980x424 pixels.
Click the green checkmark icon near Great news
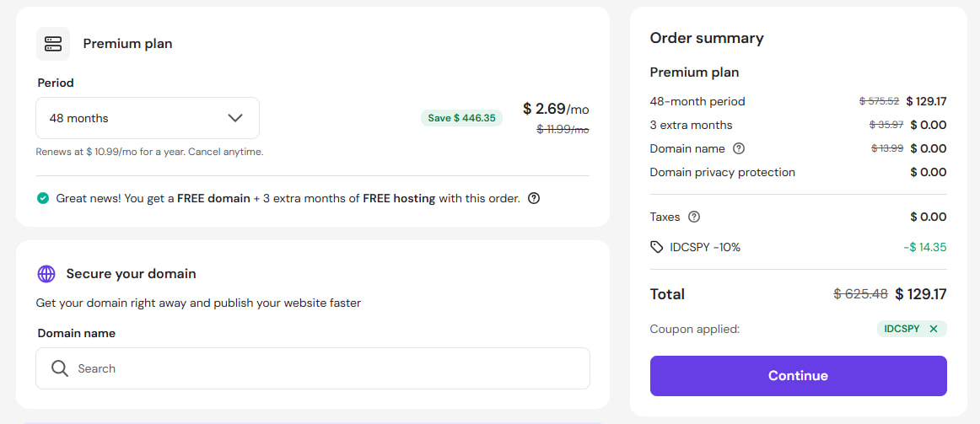(43, 199)
